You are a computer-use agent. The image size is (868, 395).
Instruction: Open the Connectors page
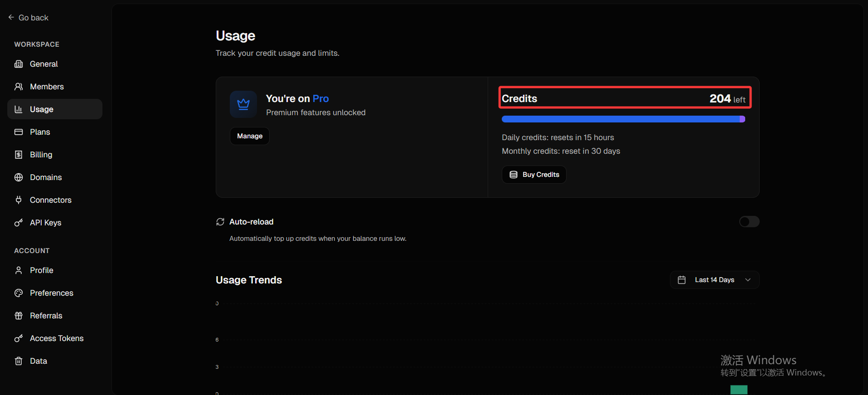click(x=55, y=200)
